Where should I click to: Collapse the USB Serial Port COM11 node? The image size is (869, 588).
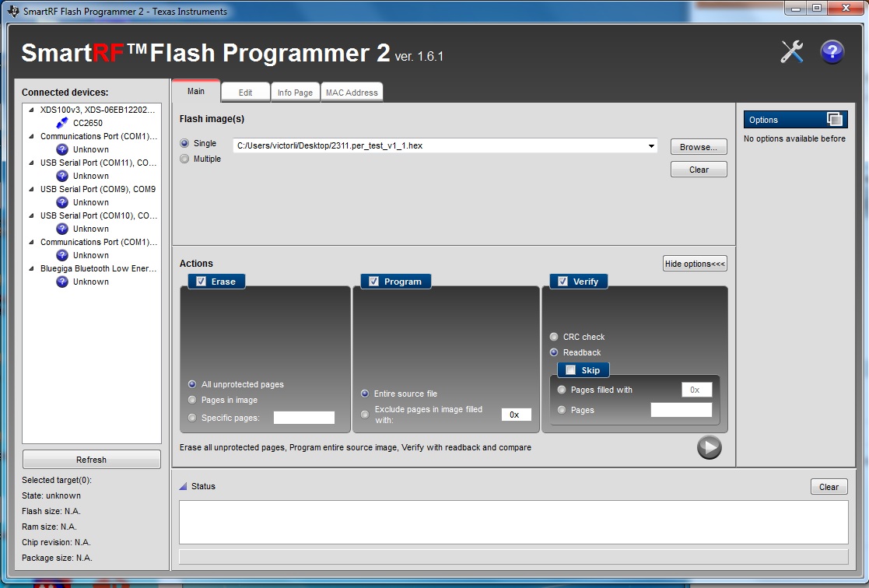(x=31, y=163)
